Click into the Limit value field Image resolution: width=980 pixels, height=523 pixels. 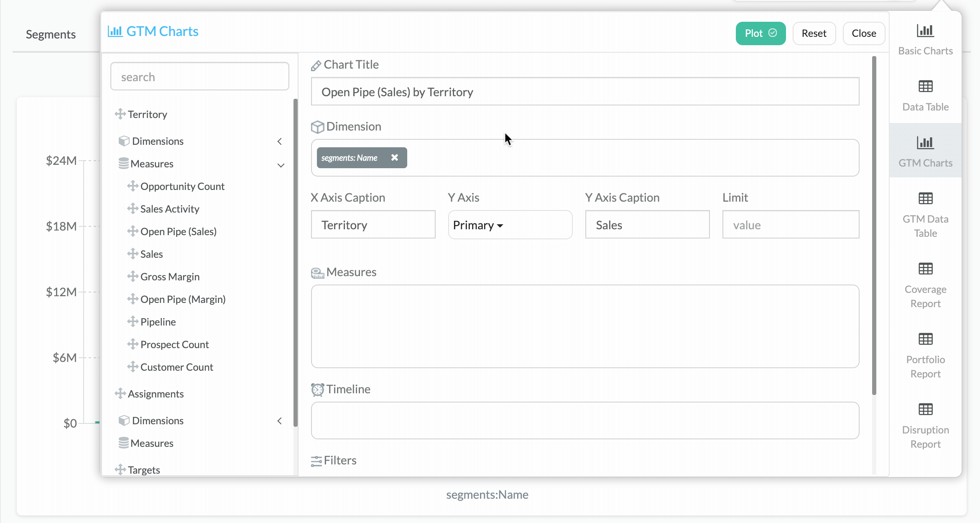point(790,225)
